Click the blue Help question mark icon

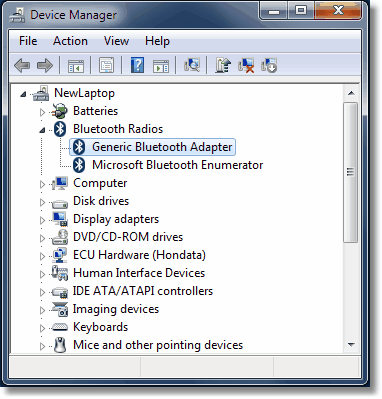137,65
